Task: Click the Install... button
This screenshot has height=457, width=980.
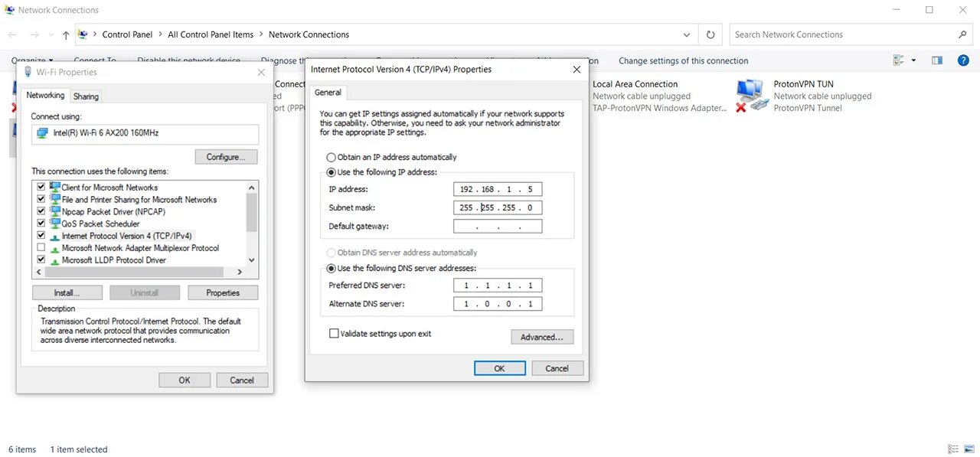Action: [67, 293]
